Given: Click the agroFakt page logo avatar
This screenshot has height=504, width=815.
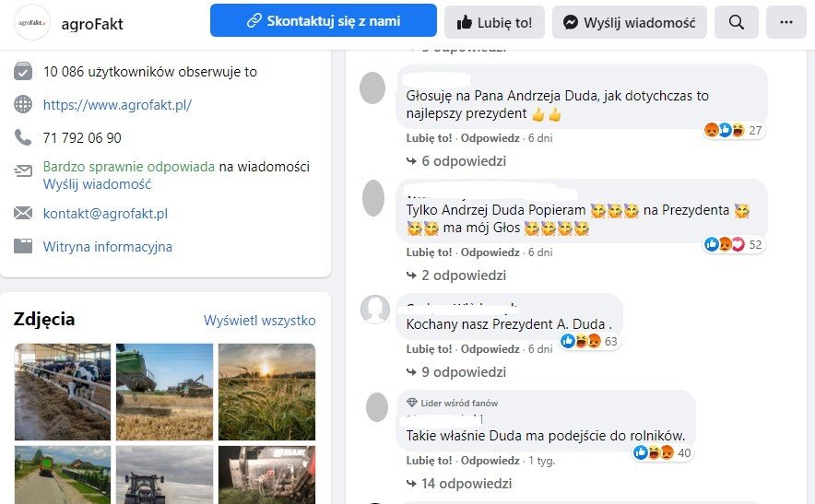Looking at the screenshot, I should tap(32, 22).
